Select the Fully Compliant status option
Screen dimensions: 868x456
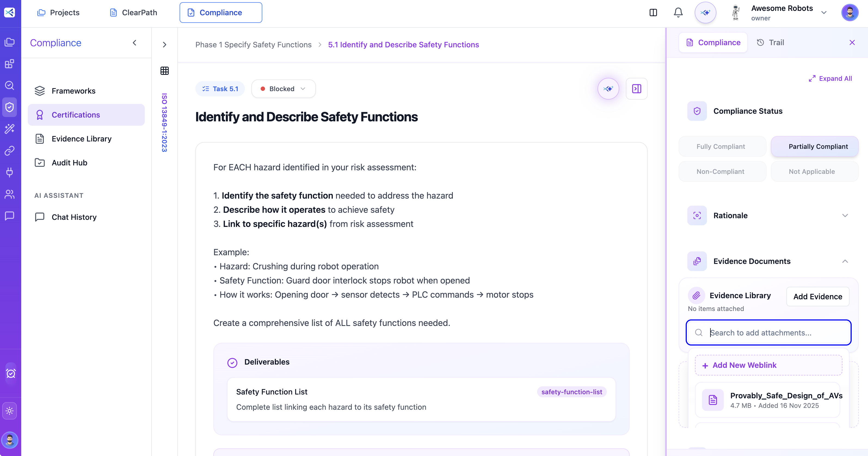[722, 146]
